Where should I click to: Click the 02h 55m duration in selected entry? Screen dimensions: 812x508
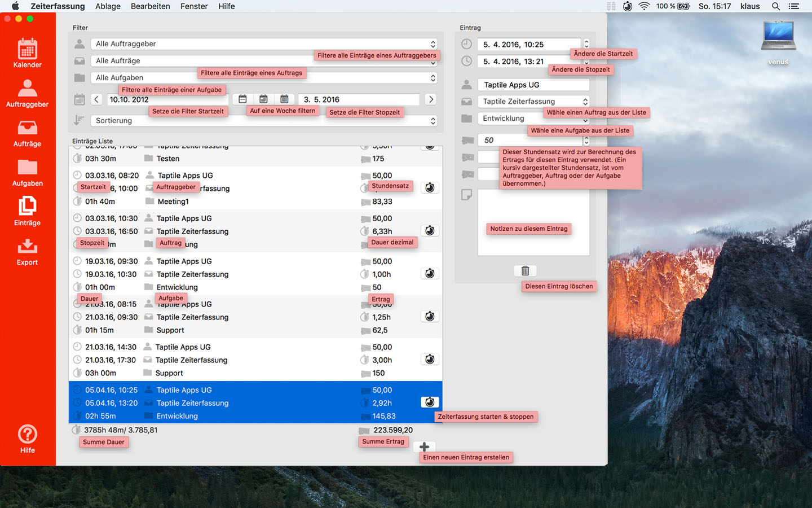[100, 416]
